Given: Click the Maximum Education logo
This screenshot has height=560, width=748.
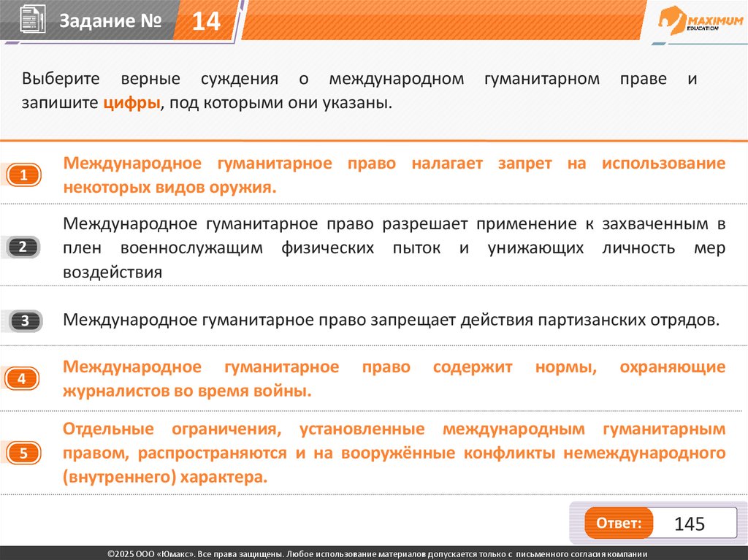Looking at the screenshot, I should click(701, 21).
